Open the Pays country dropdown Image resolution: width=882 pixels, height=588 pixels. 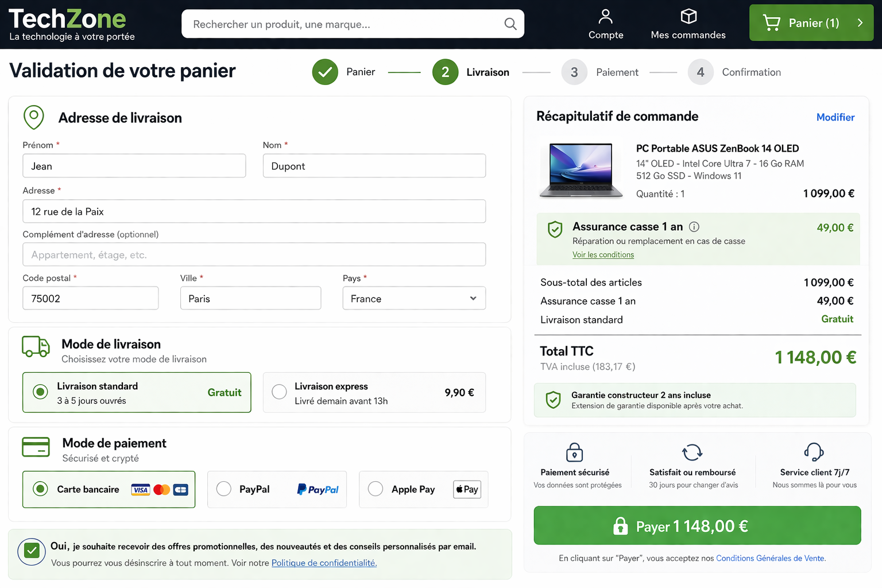click(x=413, y=299)
